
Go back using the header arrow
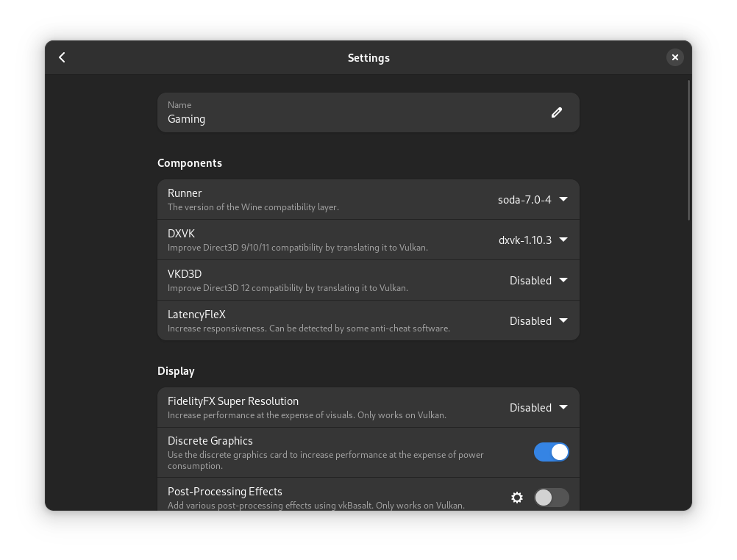pos(62,57)
